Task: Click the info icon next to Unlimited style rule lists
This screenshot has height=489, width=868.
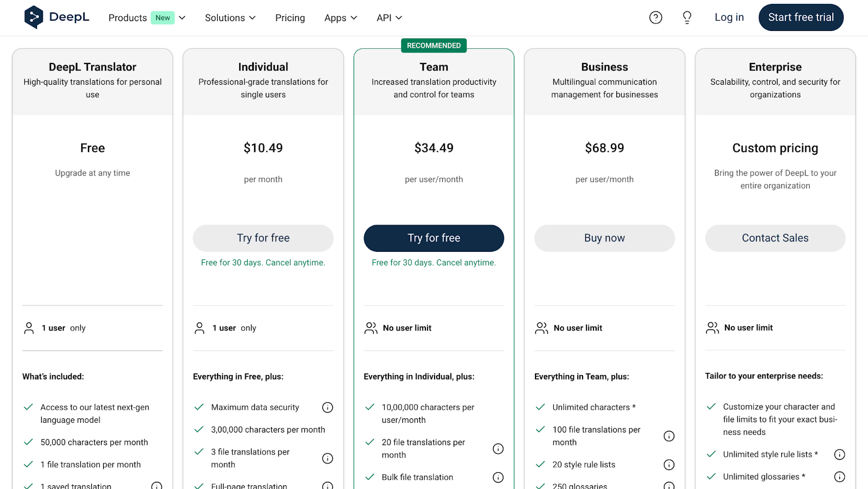Action: point(839,454)
